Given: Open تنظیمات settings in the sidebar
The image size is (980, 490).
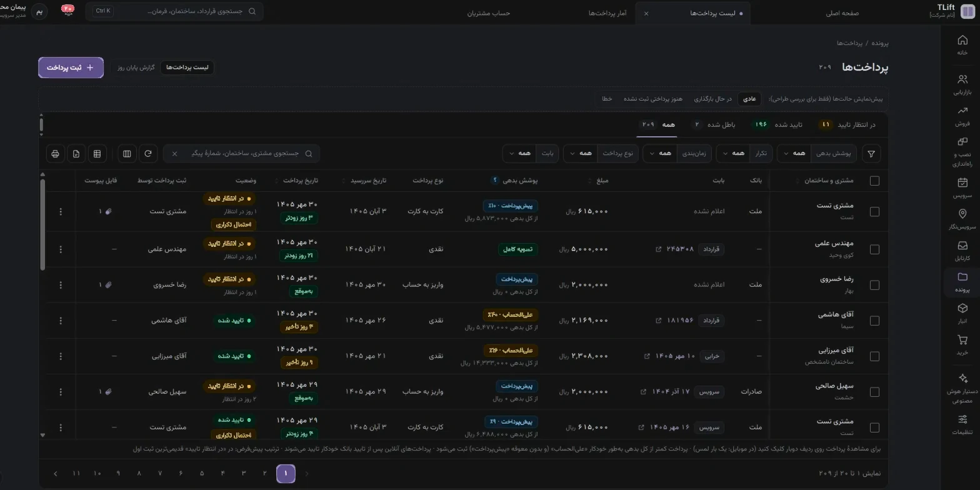Looking at the screenshot, I should tap(962, 424).
